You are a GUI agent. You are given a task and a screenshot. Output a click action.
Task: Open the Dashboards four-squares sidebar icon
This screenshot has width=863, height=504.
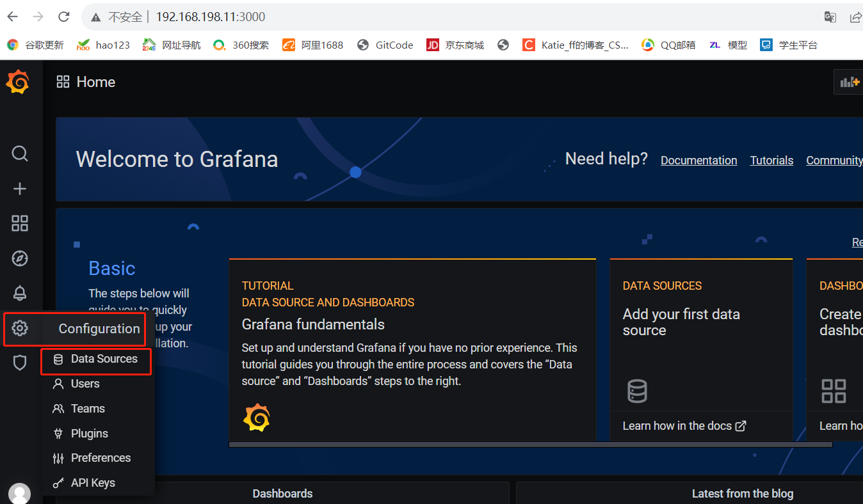pyautogui.click(x=20, y=223)
